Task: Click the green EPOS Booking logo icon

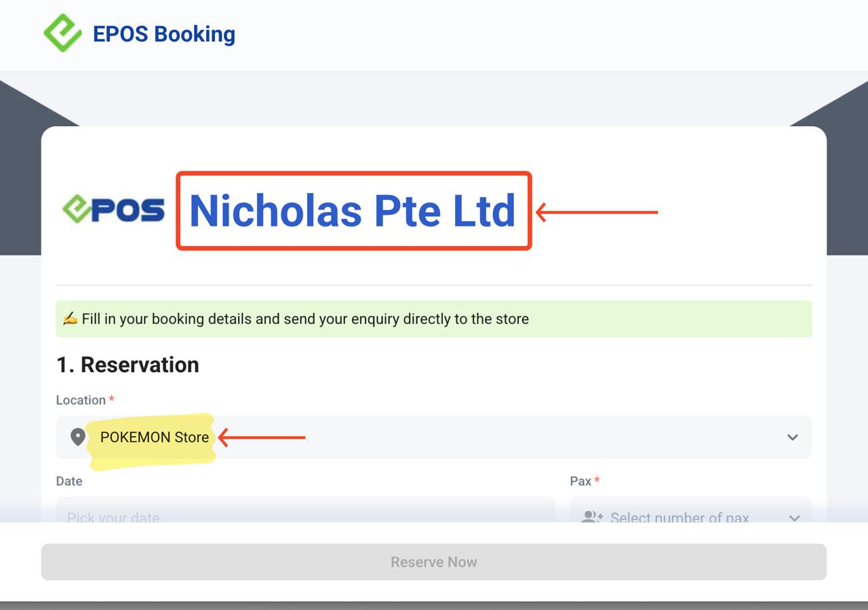Action: pos(62,33)
